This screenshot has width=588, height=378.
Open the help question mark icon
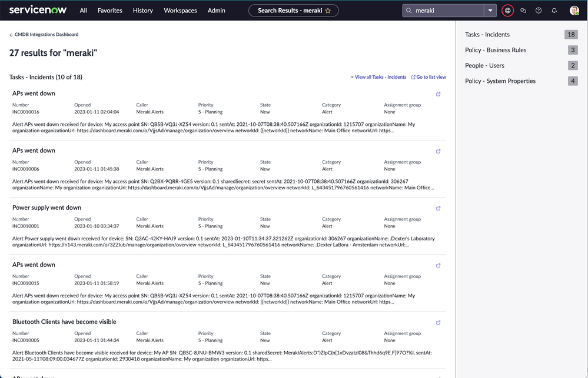pos(539,11)
